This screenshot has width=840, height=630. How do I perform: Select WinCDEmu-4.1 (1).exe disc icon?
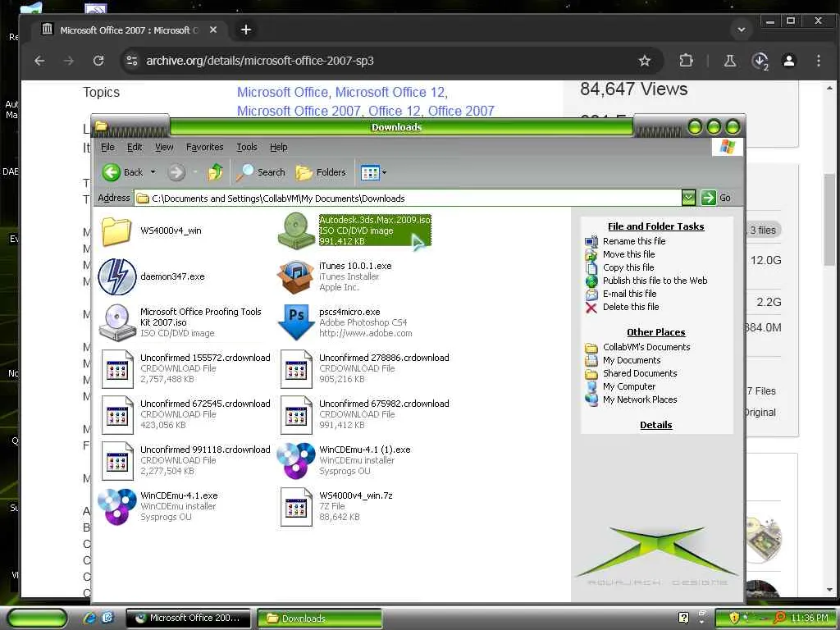pyautogui.click(x=295, y=461)
